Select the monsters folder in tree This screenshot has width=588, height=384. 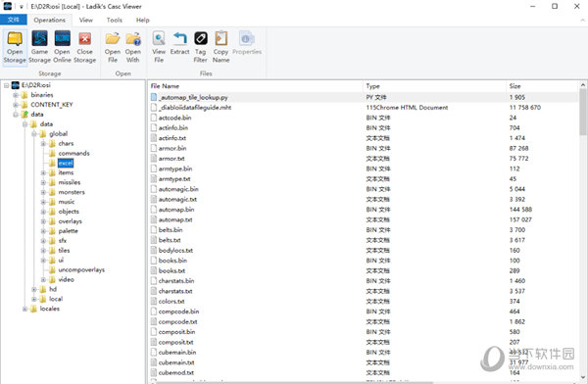tap(72, 192)
